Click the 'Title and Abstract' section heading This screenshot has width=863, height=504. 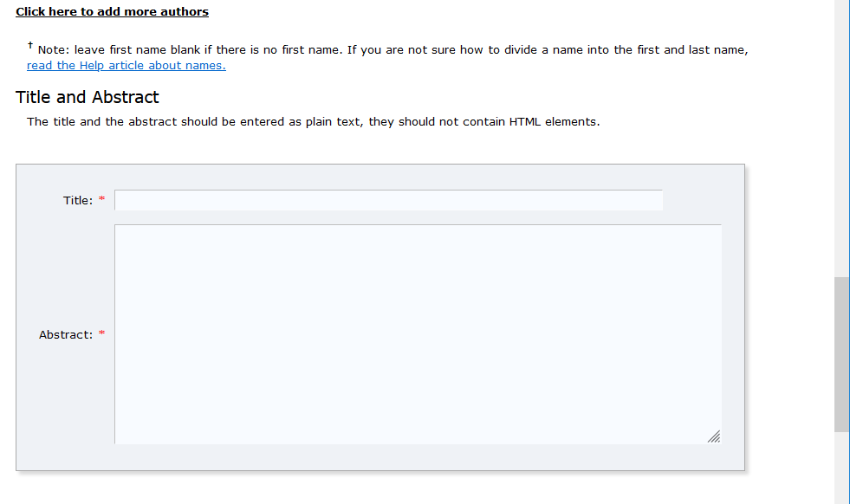pyautogui.click(x=87, y=97)
